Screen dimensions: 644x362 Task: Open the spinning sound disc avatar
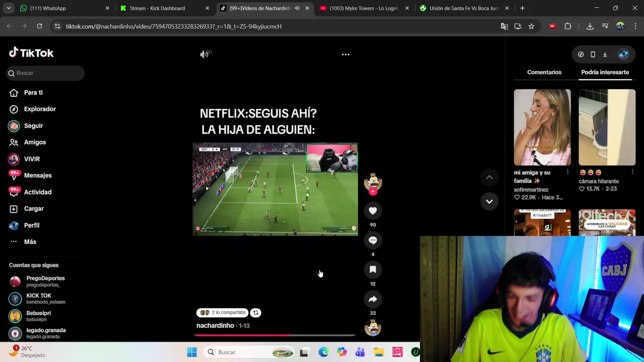(373, 328)
